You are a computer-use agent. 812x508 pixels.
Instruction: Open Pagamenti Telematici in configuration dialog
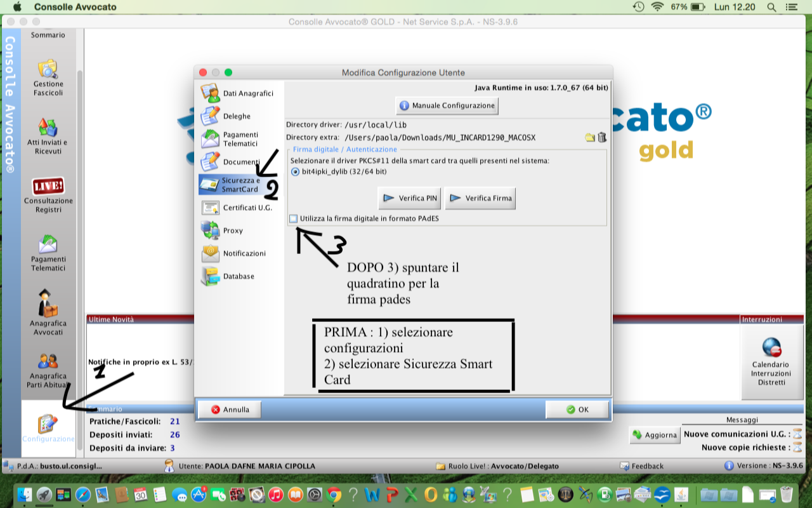(x=230, y=139)
